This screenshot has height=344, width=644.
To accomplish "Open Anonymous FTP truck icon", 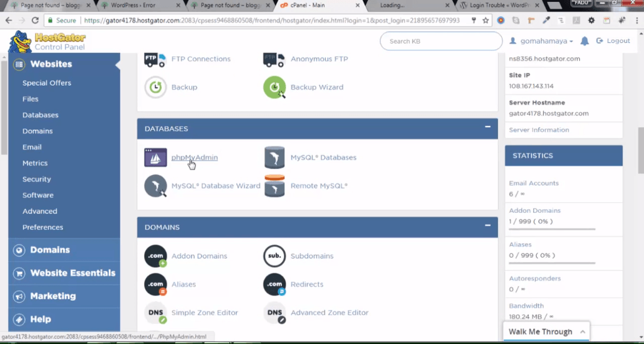I will (x=274, y=60).
